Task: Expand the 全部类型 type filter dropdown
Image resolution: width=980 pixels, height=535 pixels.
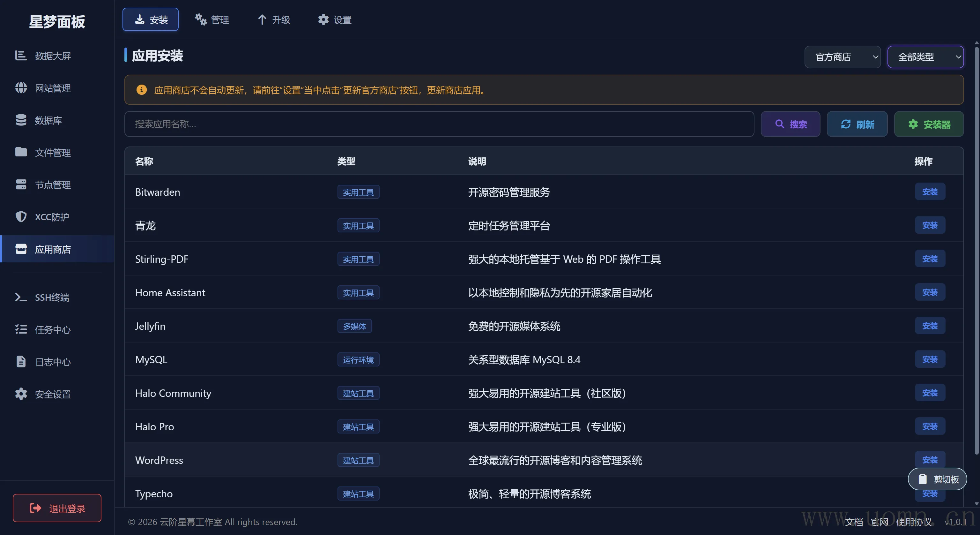Action: pyautogui.click(x=925, y=57)
